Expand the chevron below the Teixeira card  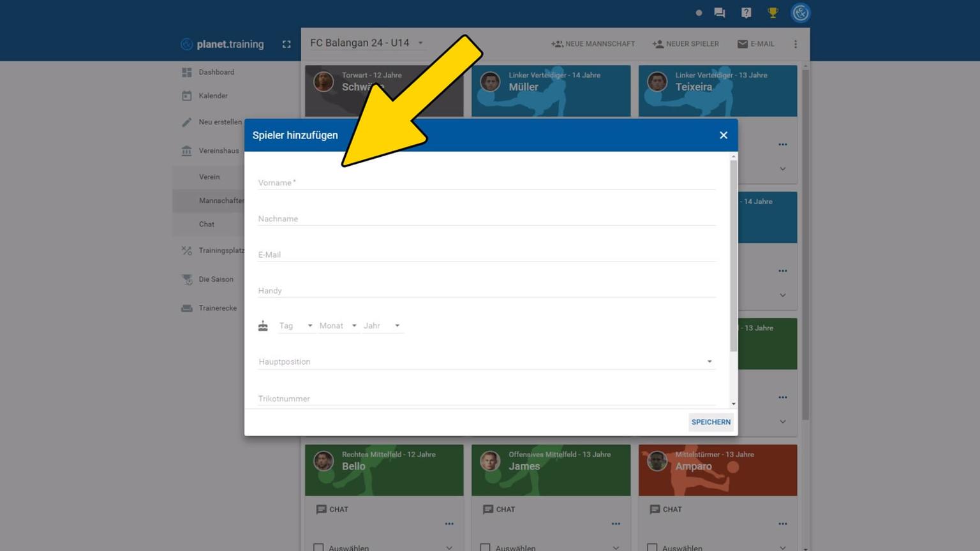click(x=783, y=169)
